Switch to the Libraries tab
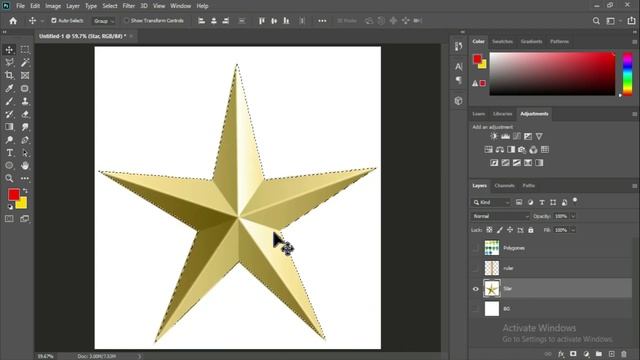Image resolution: width=640 pixels, height=360 pixels. click(502, 114)
